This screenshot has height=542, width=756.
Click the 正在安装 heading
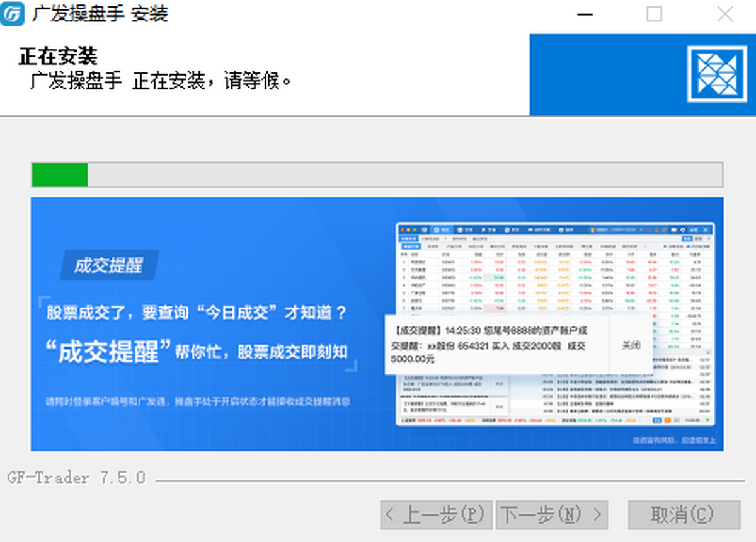pos(58,56)
